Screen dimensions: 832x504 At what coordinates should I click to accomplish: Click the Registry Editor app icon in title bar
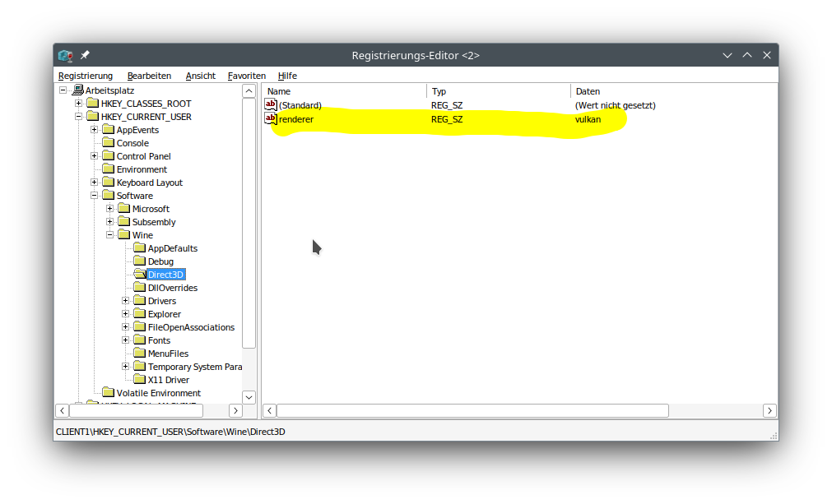[66, 55]
